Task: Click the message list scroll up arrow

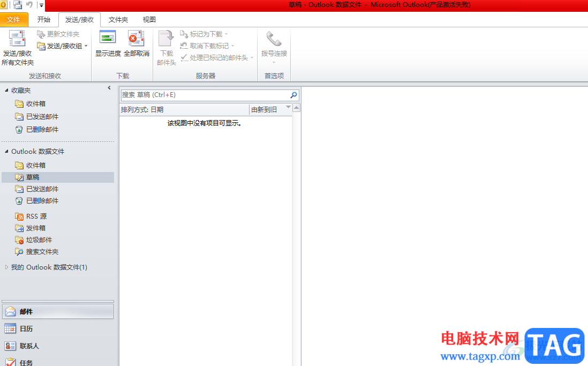Action: click(x=296, y=108)
